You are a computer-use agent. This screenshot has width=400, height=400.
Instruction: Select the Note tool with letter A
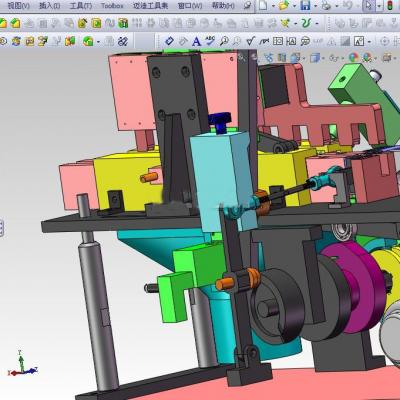tap(197, 41)
